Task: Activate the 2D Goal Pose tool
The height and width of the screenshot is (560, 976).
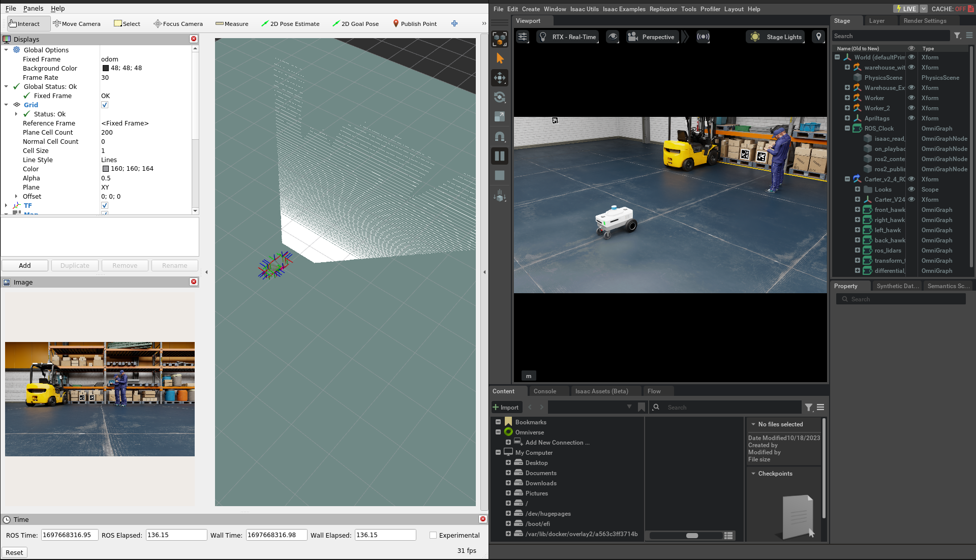Action: [355, 24]
